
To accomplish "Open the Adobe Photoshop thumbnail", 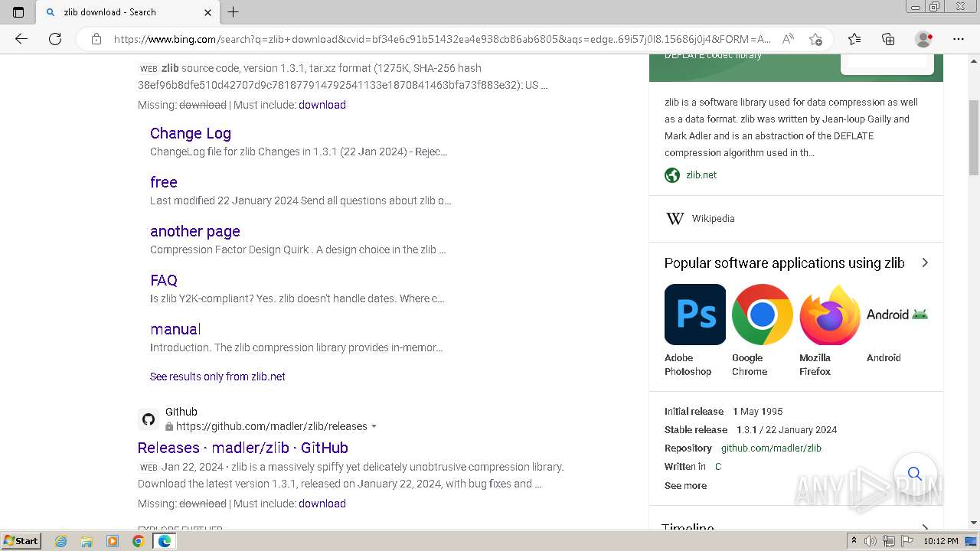I will point(695,315).
